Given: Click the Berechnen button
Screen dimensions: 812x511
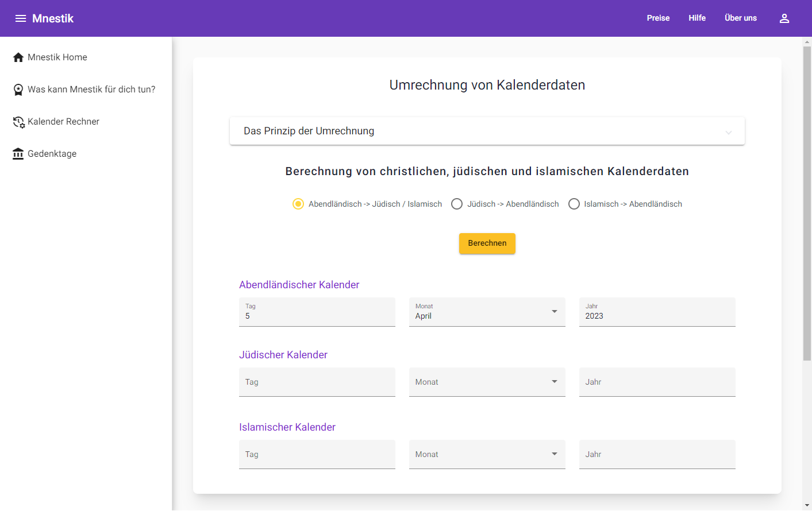Looking at the screenshot, I should point(487,243).
